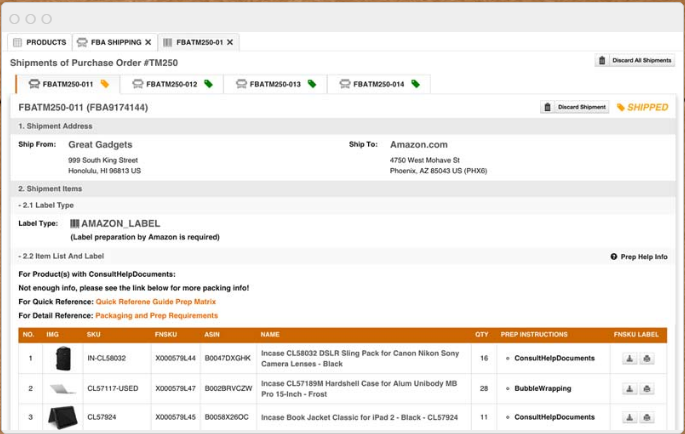The width and height of the screenshot is (685, 434).
Task: Click the BubbleWrapping prep instruction
Action: coord(543,389)
